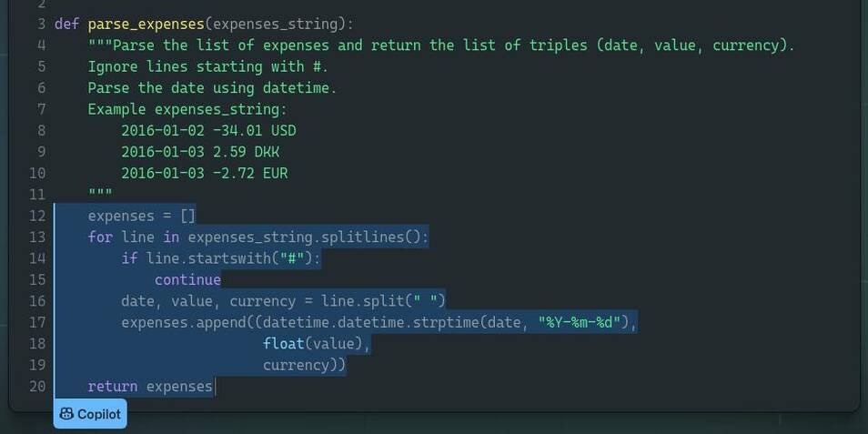Click line number 8 in gutter
This screenshot has height=434, width=868.
(42, 131)
